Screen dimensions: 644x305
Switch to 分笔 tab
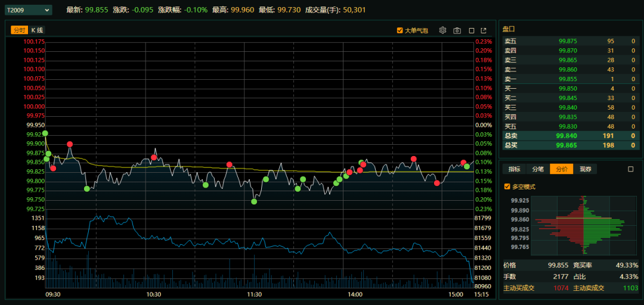coord(538,169)
